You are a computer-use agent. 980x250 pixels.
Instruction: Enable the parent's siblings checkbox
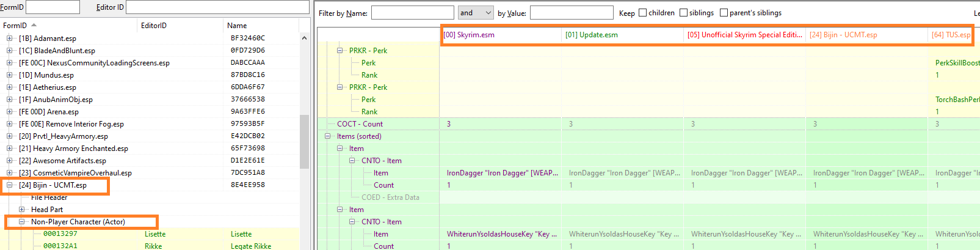(x=724, y=13)
